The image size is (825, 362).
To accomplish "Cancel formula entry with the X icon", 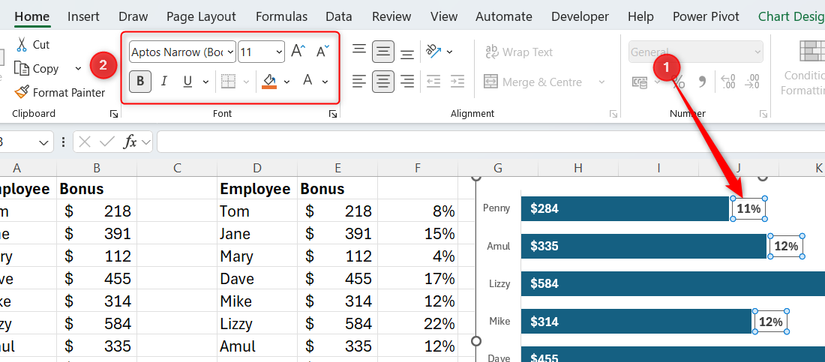I will 85,142.
